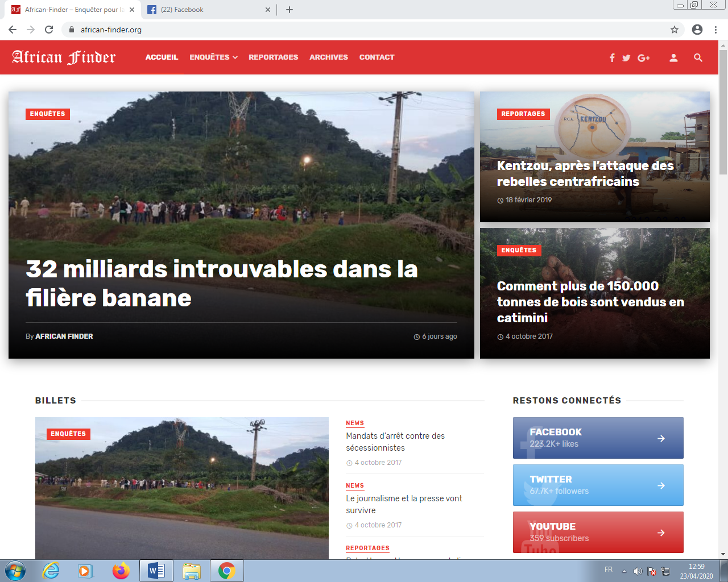
Task: Launch Internet Explorer from the taskbar
Action: [51, 571]
